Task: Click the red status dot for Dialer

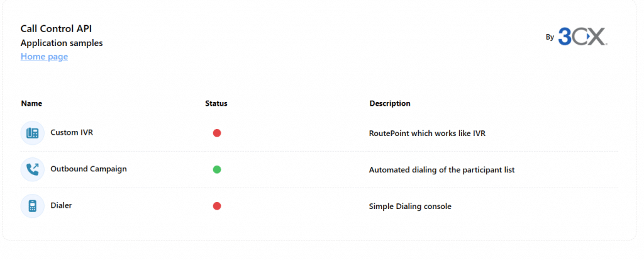Action: [217, 206]
